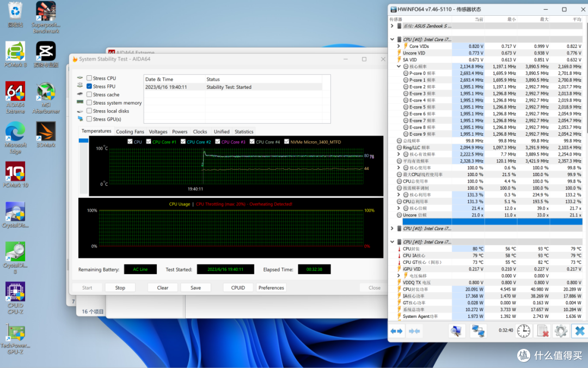Click the HWiNFO clock reset timer icon
Screen dimensions: 588x368
[524, 331]
